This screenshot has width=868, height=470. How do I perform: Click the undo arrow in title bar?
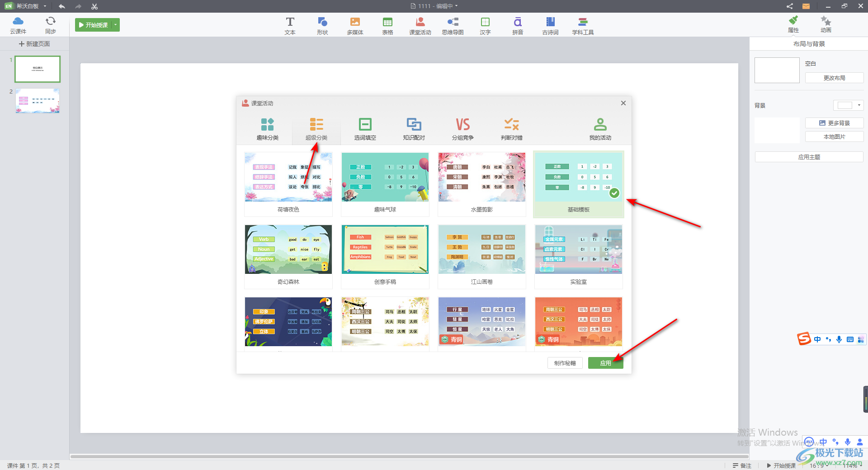(x=62, y=6)
